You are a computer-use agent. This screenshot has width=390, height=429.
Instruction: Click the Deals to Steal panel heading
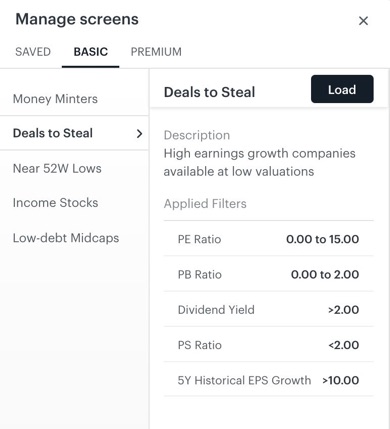[209, 92]
